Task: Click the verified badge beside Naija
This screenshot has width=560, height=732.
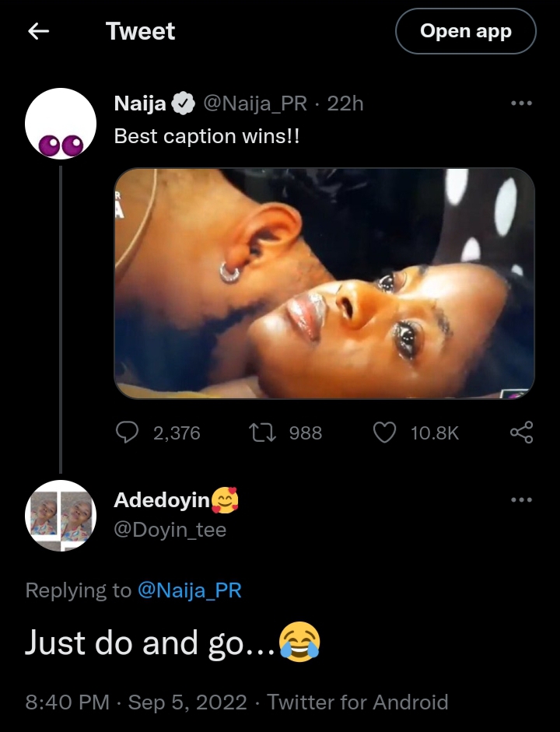Action: point(184,103)
